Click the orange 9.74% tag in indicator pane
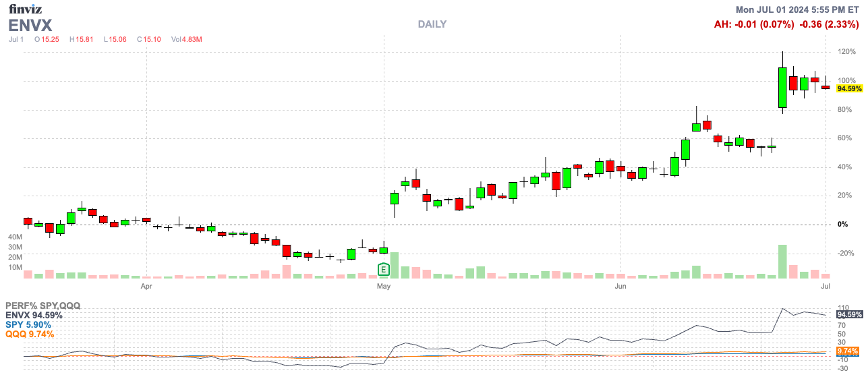Viewport: 868px width, 379px height. click(847, 351)
